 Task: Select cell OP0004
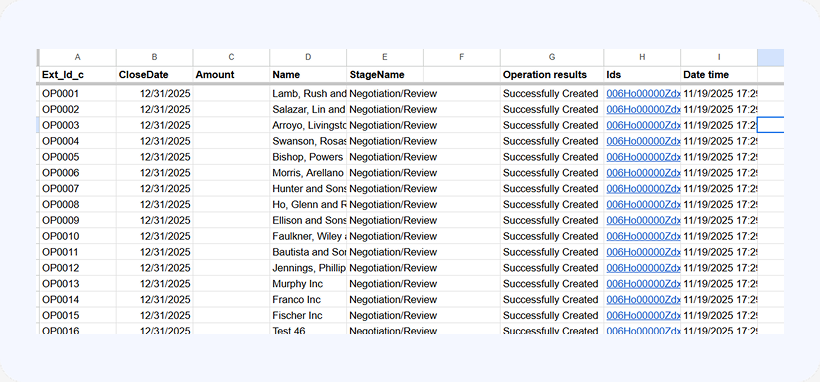click(77, 141)
